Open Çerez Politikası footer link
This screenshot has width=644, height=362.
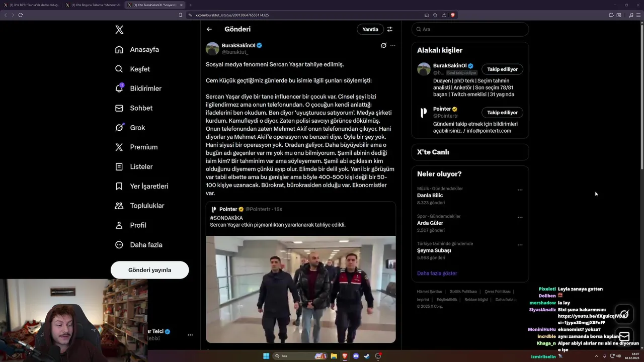[498, 292]
